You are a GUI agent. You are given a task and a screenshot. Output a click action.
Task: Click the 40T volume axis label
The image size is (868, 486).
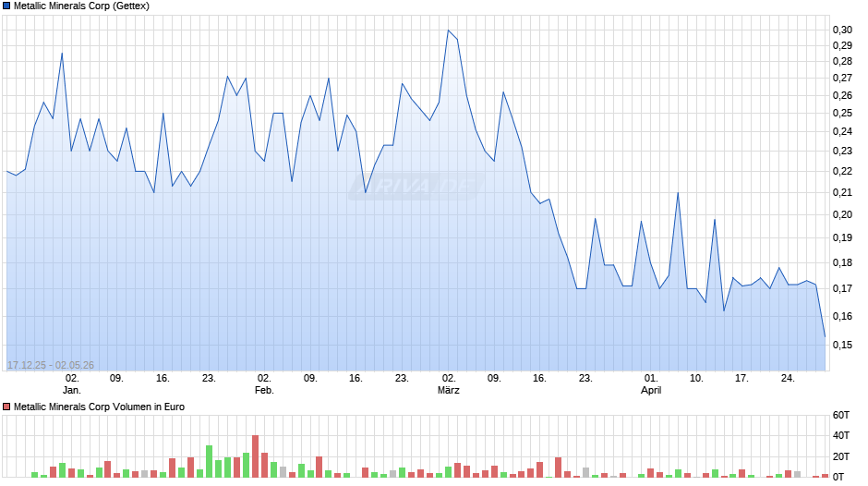[841, 435]
